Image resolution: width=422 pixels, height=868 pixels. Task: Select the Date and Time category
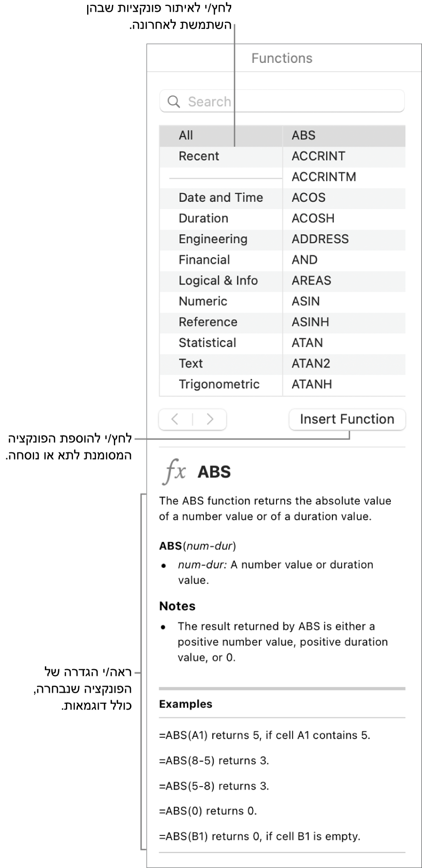click(220, 197)
